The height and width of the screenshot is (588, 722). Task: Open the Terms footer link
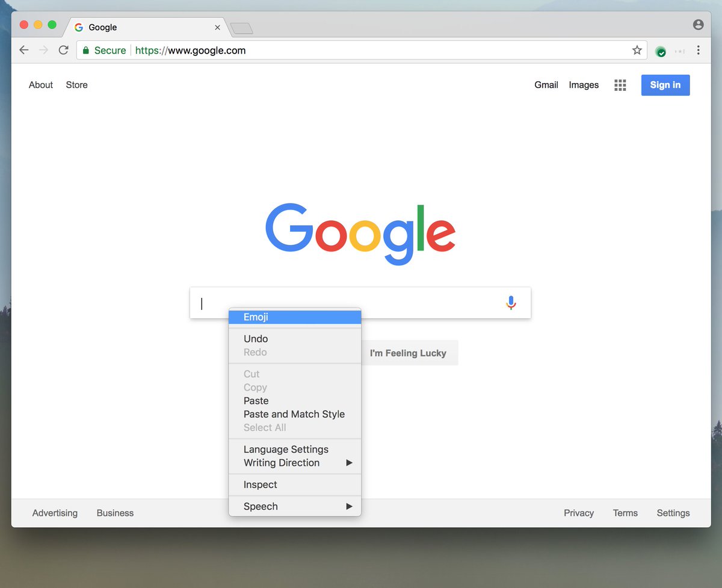coord(625,513)
